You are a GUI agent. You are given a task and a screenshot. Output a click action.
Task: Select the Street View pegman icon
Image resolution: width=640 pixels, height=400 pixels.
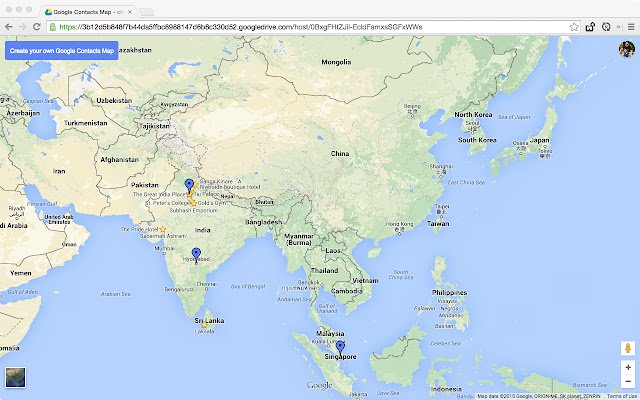pyautogui.click(x=628, y=348)
